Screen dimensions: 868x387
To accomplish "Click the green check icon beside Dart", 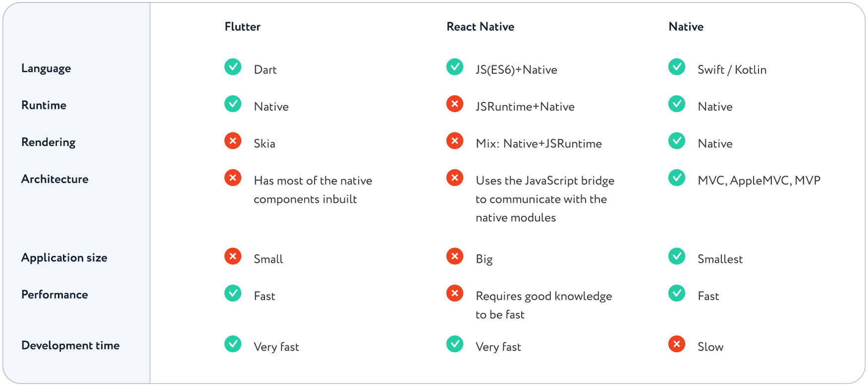I will pyautogui.click(x=232, y=67).
